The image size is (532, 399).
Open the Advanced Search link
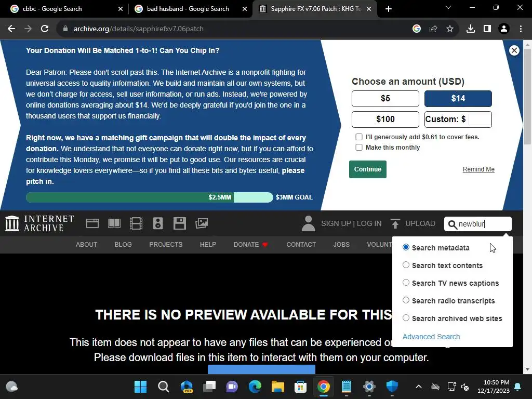[431, 337]
